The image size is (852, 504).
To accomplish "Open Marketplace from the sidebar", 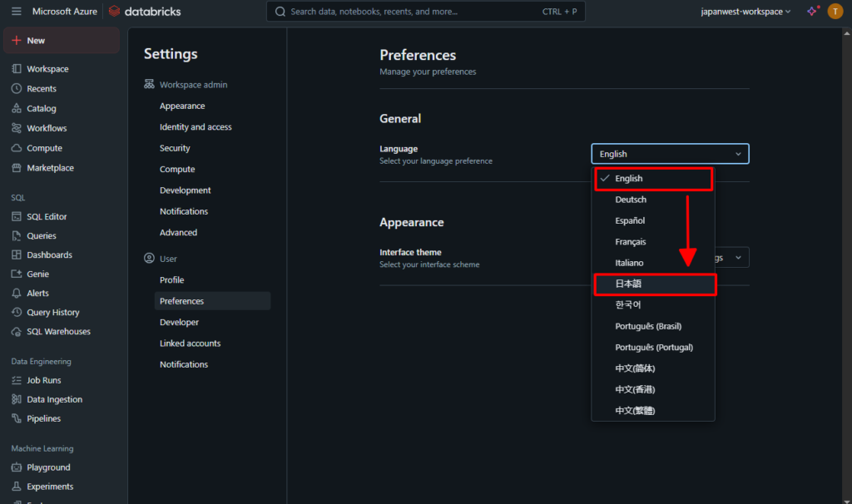I will click(x=50, y=168).
